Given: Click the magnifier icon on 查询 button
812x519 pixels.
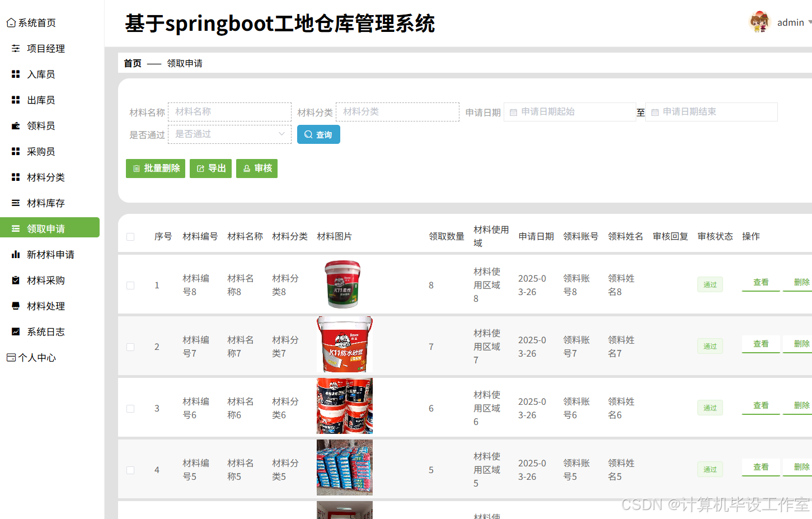Looking at the screenshot, I should [308, 135].
